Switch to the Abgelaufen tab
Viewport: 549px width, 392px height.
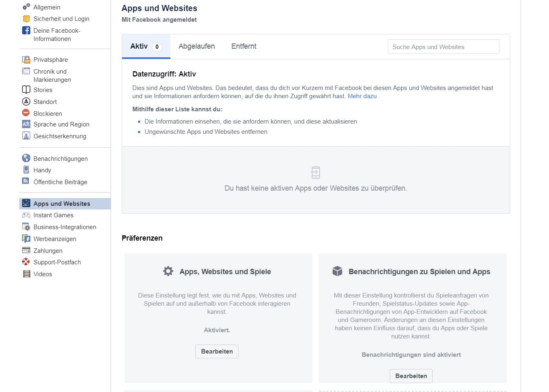(x=197, y=46)
